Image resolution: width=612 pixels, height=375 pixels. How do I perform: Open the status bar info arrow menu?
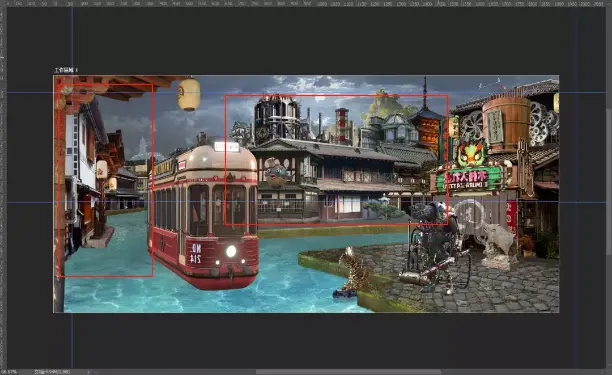pyautogui.click(x=88, y=372)
